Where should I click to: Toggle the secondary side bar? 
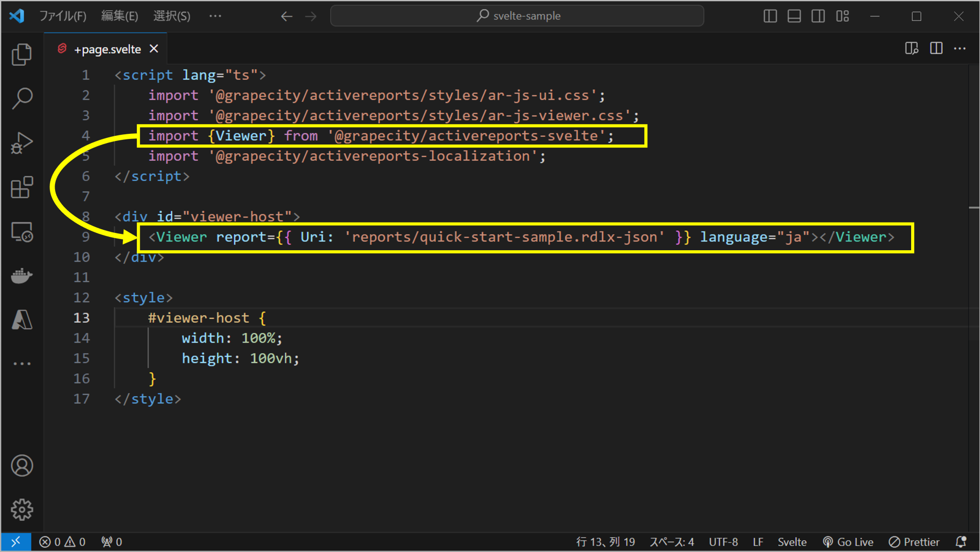818,16
